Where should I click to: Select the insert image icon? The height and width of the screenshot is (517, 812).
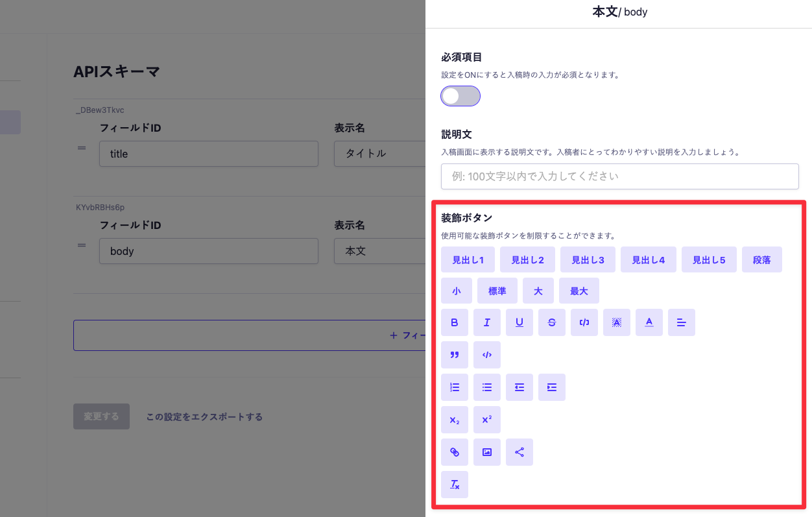point(487,452)
